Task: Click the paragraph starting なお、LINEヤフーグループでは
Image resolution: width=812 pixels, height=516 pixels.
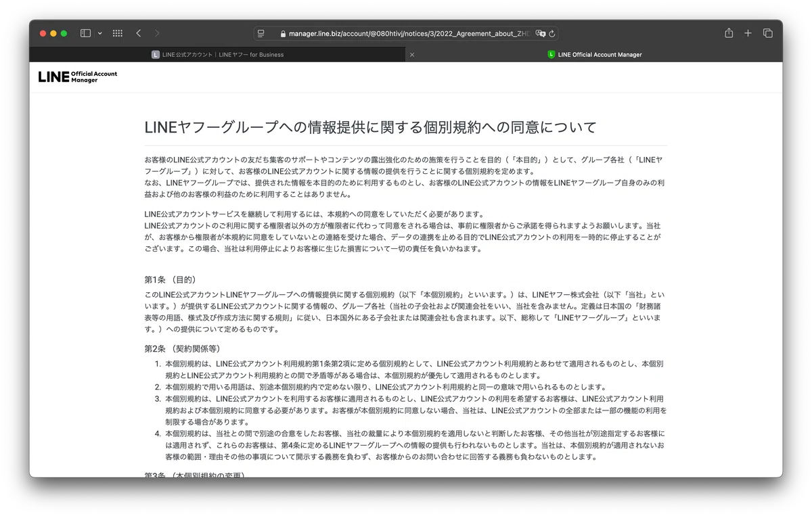Action: [x=404, y=189]
